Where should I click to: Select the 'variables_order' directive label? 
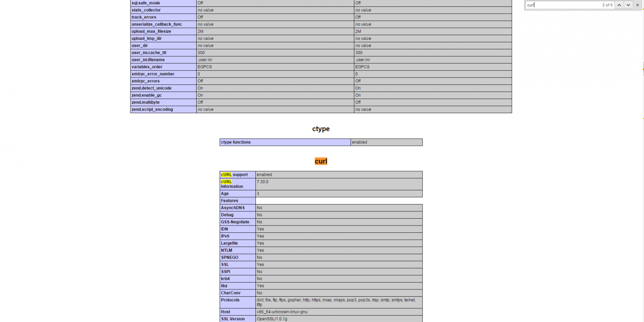pos(147,67)
